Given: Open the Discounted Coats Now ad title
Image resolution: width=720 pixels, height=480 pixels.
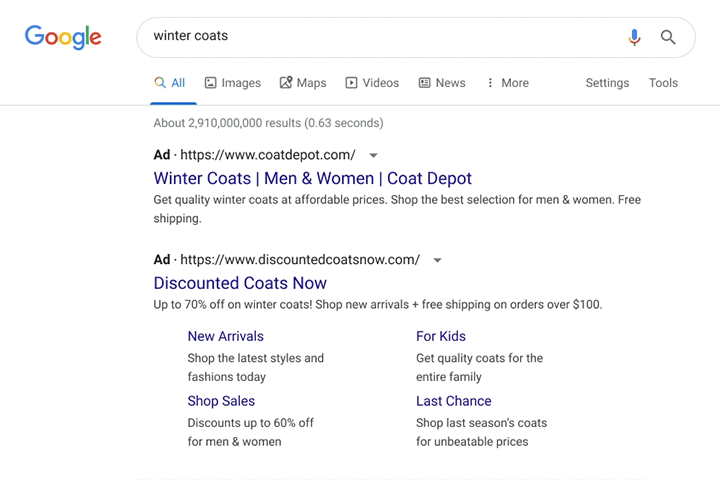Looking at the screenshot, I should 240,283.
